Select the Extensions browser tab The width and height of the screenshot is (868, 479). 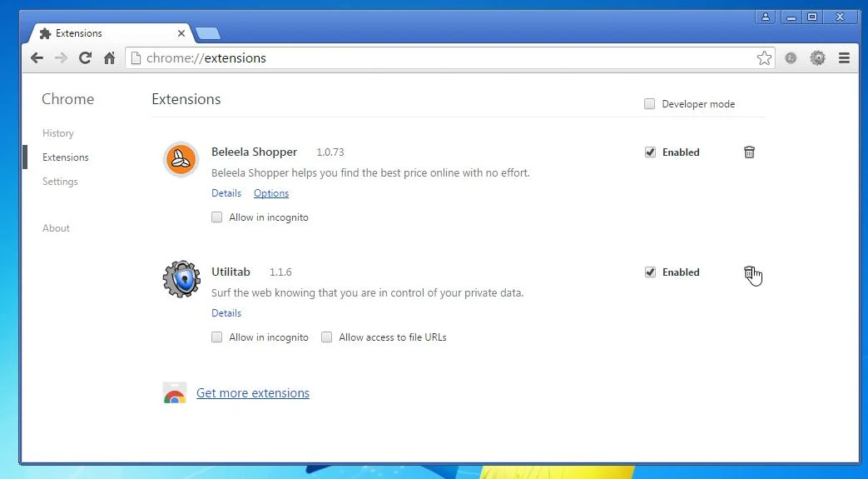coord(111,33)
